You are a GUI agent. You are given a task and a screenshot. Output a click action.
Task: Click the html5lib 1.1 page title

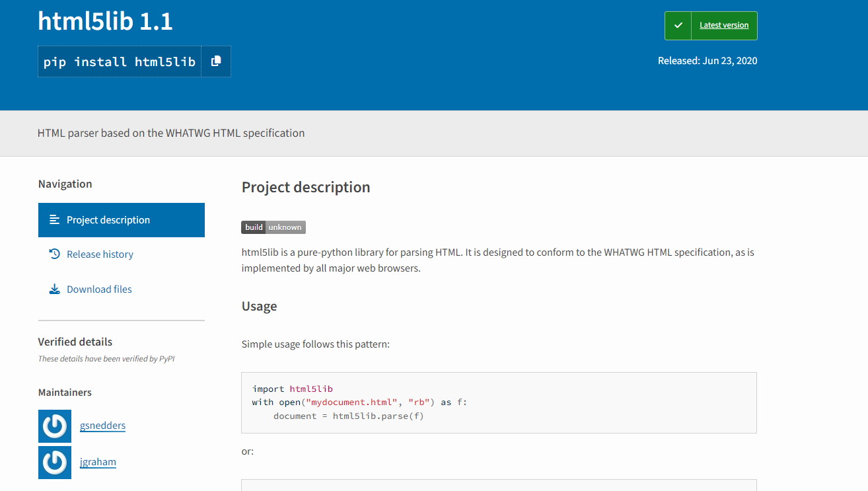point(106,22)
